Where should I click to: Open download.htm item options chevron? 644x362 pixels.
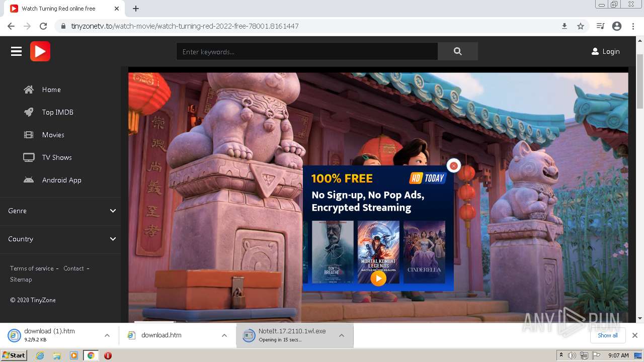[224, 335]
